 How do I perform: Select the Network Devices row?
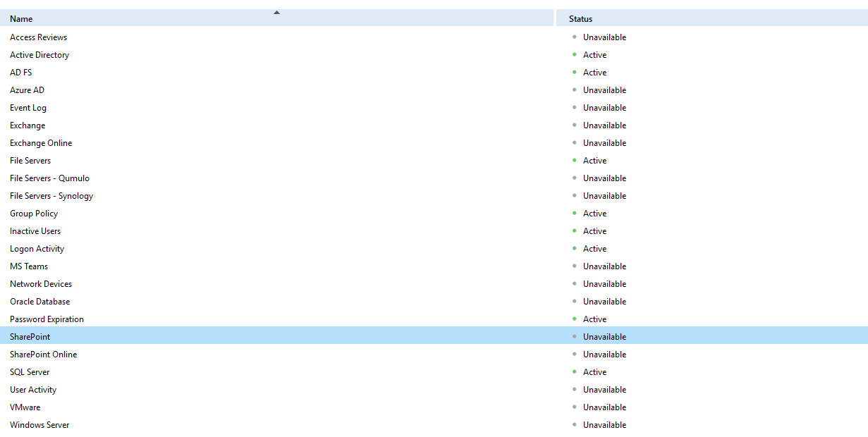tap(41, 284)
